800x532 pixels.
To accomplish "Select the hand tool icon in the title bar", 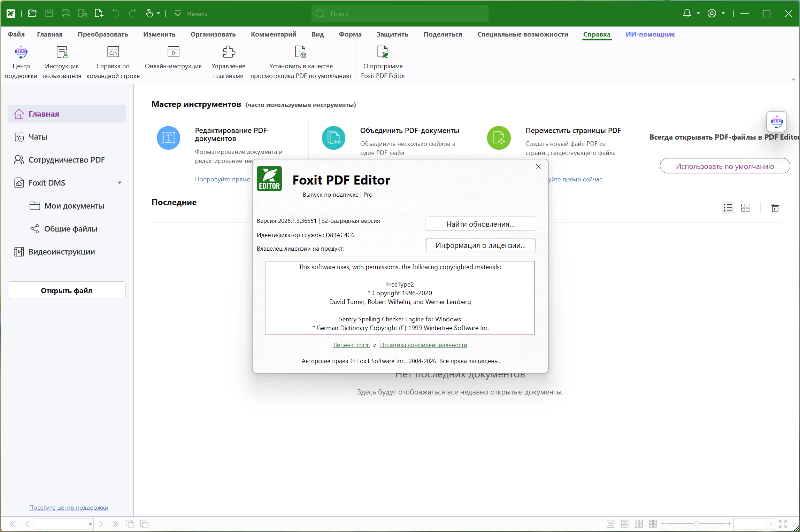I will click(x=149, y=14).
